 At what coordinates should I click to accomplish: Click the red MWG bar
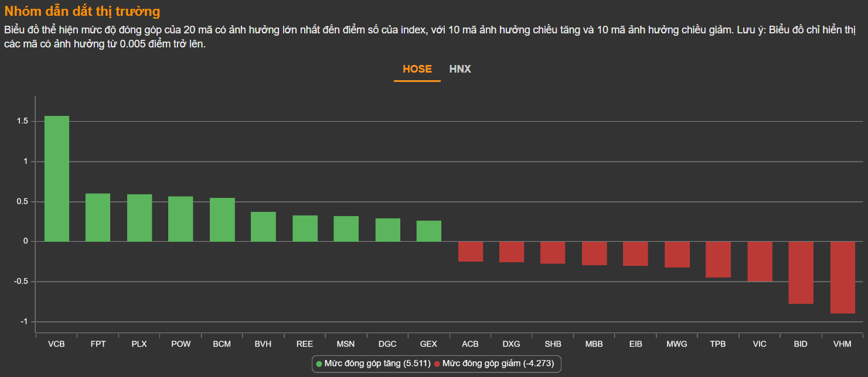tap(677, 255)
